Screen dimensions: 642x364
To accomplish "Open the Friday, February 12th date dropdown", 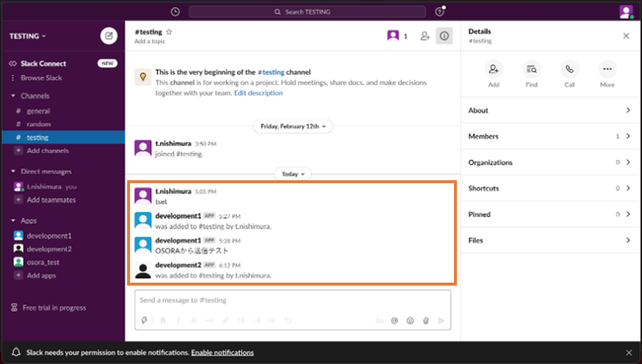I will [x=292, y=126].
